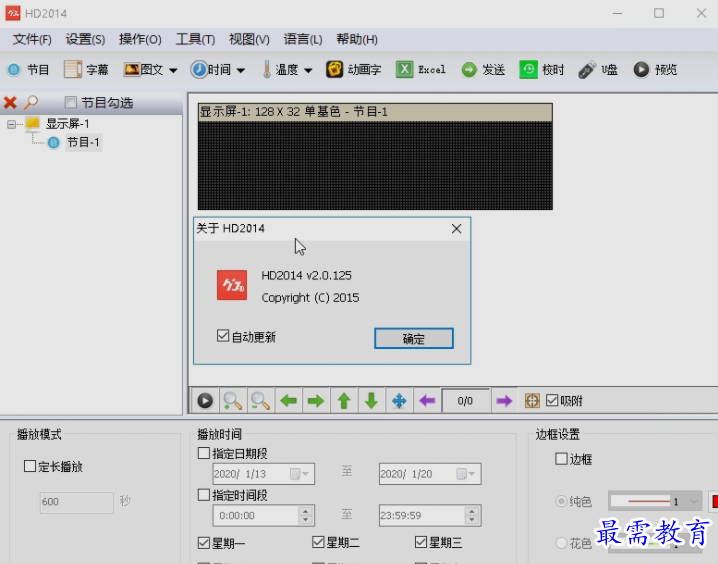718x564 pixels.
Task: Enable 指定时间段 time range
Action: coord(204,494)
